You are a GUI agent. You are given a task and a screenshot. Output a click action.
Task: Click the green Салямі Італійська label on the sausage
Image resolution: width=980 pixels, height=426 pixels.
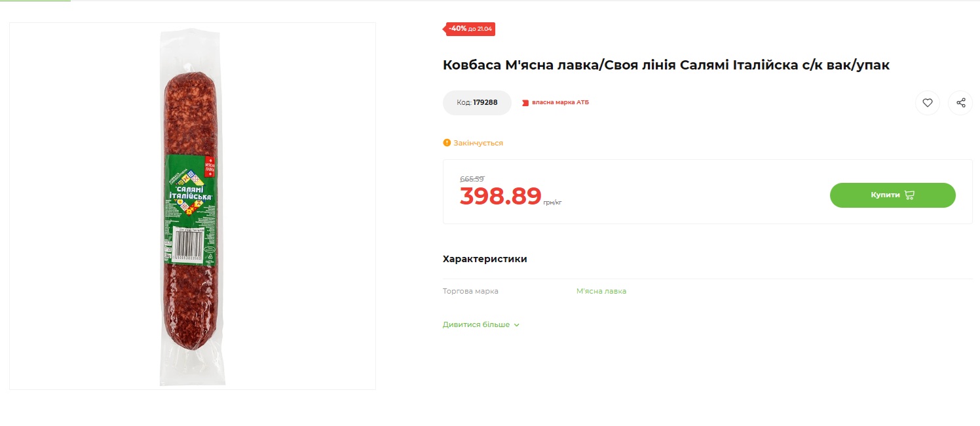click(x=189, y=192)
